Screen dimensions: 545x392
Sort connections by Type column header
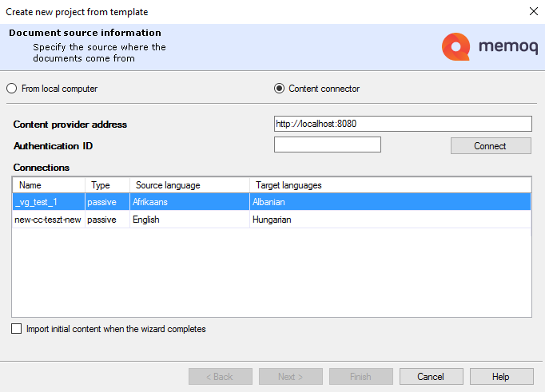(107, 185)
